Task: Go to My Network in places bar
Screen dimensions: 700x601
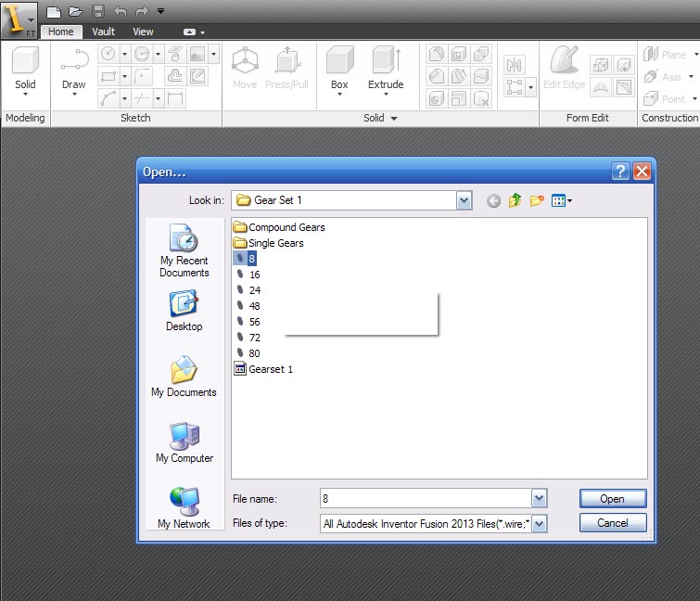Action: (184, 508)
